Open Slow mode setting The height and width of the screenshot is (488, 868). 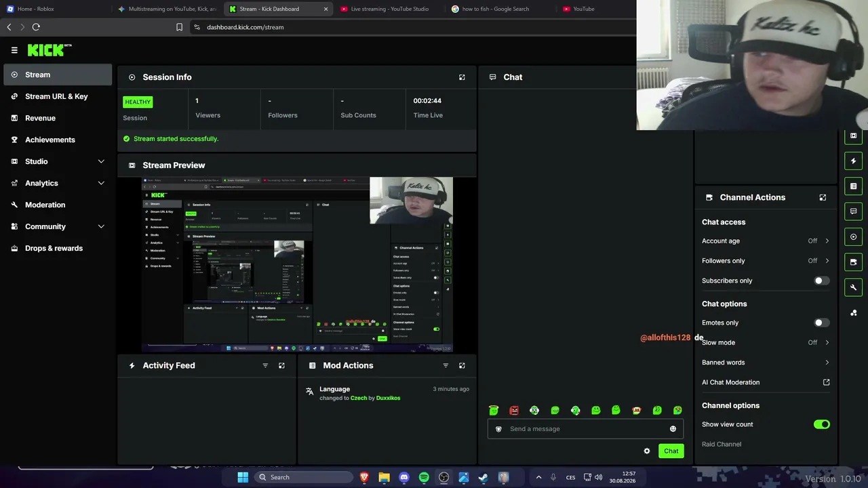coord(766,342)
